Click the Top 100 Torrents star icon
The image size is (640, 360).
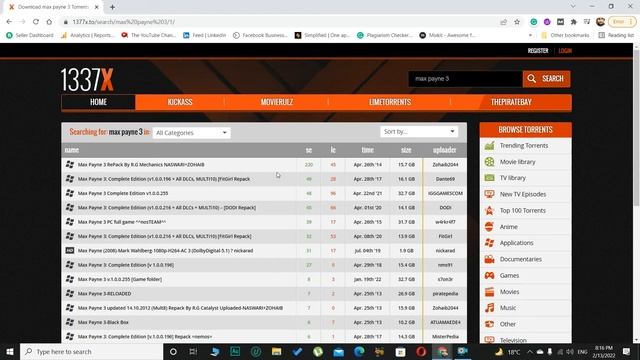tap(489, 211)
